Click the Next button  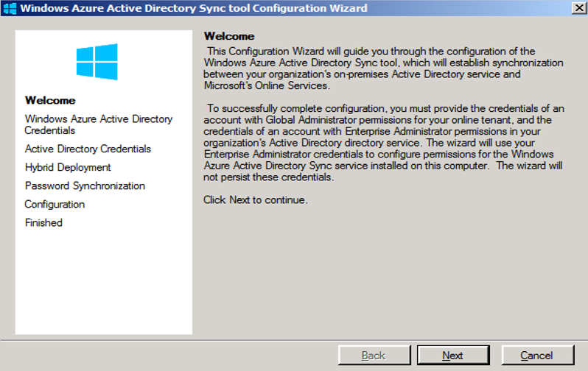coord(452,356)
